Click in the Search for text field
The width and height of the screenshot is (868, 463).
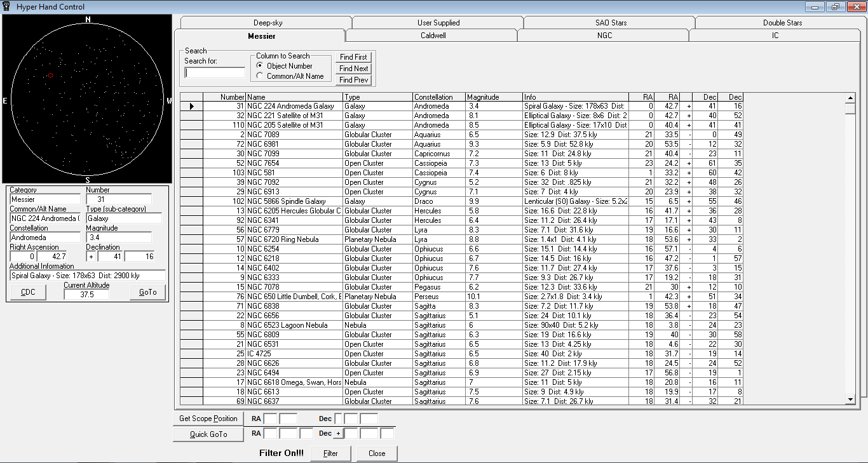[x=214, y=73]
